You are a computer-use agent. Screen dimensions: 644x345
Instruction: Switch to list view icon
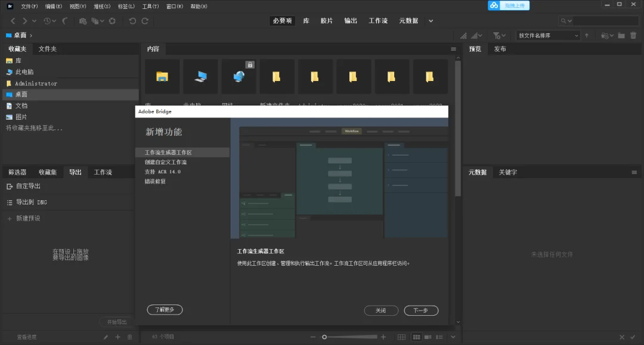pyautogui.click(x=439, y=337)
